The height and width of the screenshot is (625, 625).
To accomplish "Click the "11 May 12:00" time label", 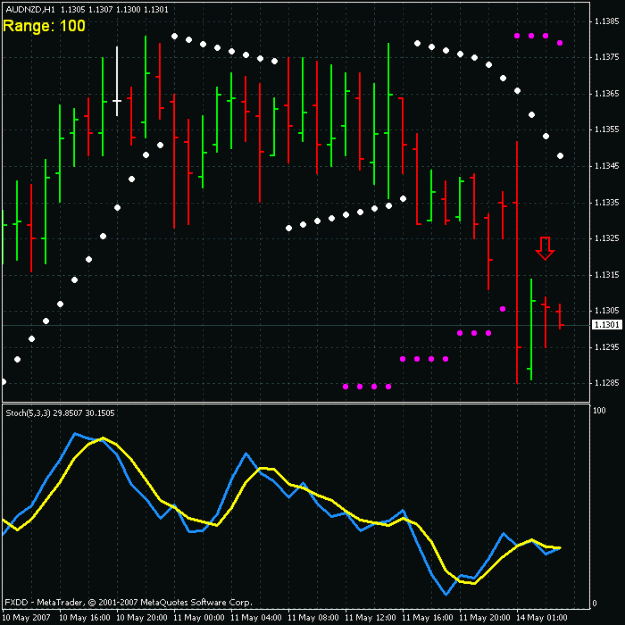I will point(370,618).
